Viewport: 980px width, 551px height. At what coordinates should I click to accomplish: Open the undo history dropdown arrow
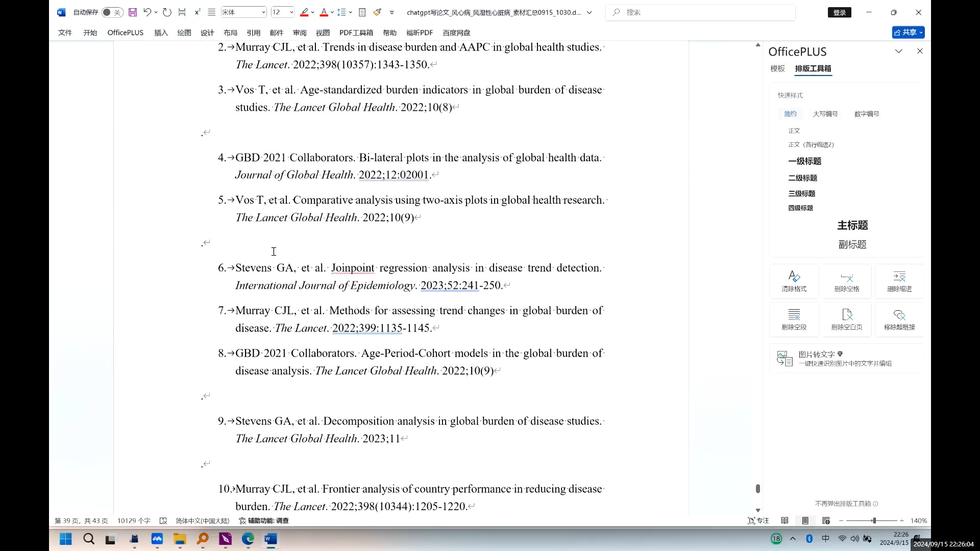156,12
